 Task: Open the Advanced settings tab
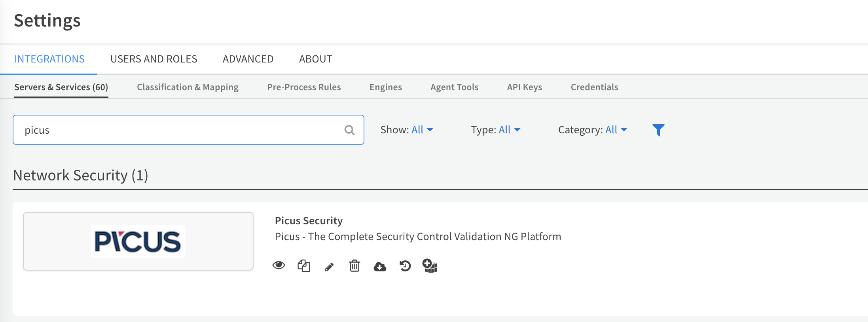click(x=248, y=59)
